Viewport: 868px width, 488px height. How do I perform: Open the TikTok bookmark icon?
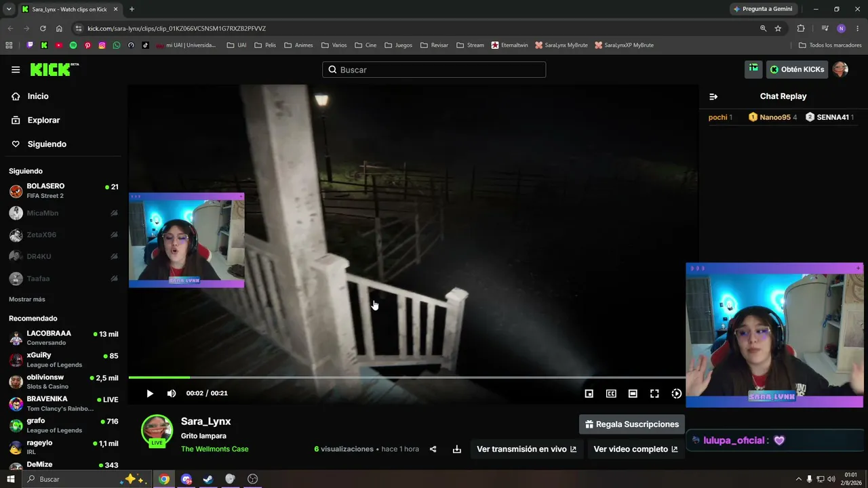tap(145, 45)
